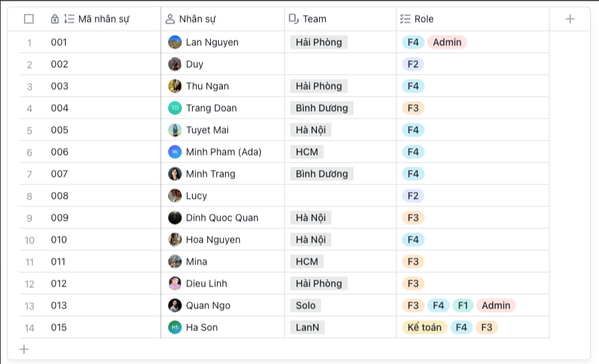Viewport: 599px width, 364px height.
Task: Click the person icon in Nhân sự header
Action: pos(170,19)
